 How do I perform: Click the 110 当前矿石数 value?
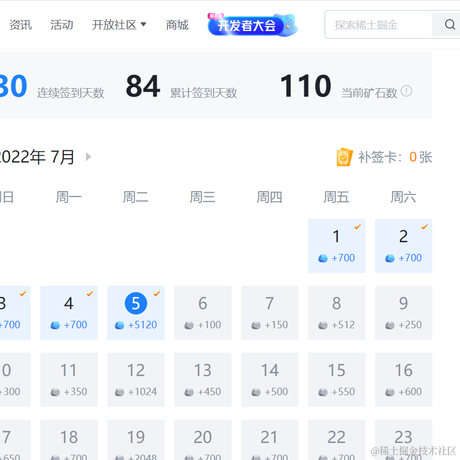tap(306, 86)
